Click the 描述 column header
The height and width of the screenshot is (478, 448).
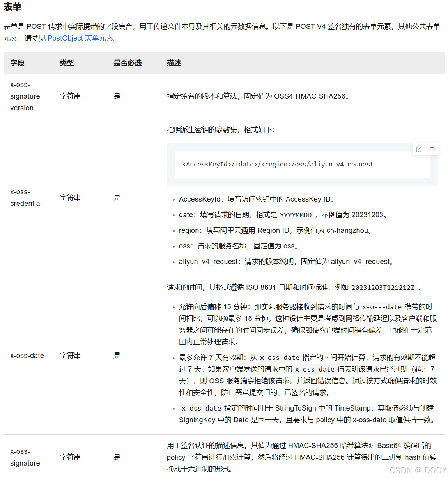(173, 63)
